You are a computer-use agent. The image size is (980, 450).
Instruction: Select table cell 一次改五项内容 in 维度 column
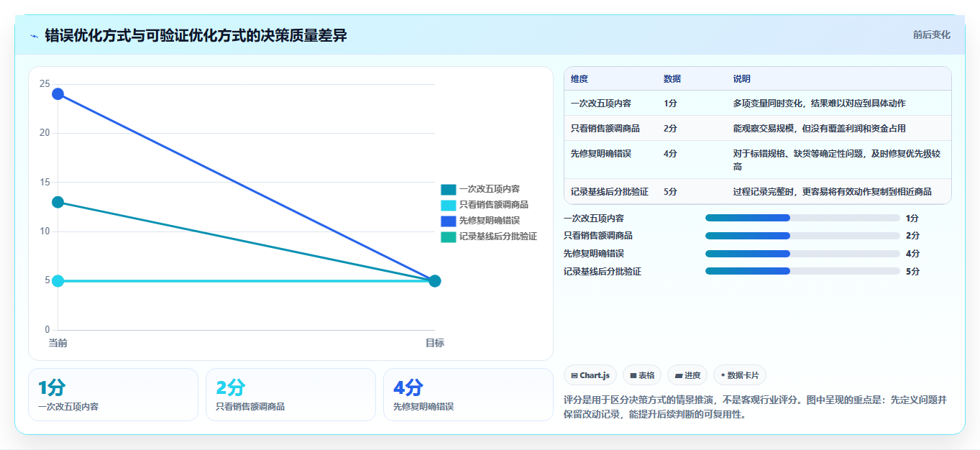point(601,104)
